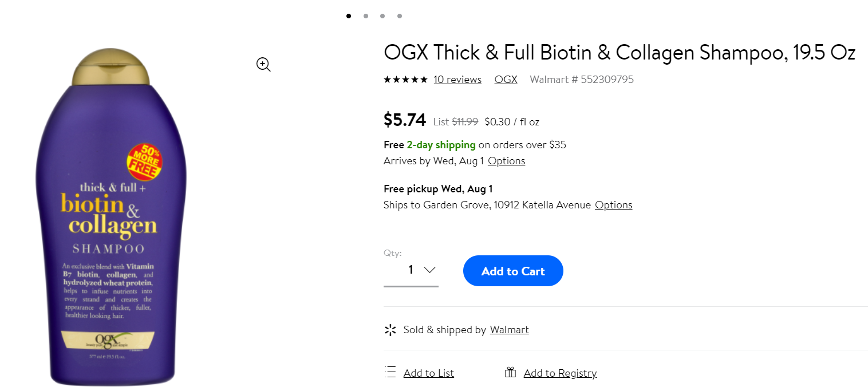
Task: Open shipping Options link
Action: click(506, 161)
